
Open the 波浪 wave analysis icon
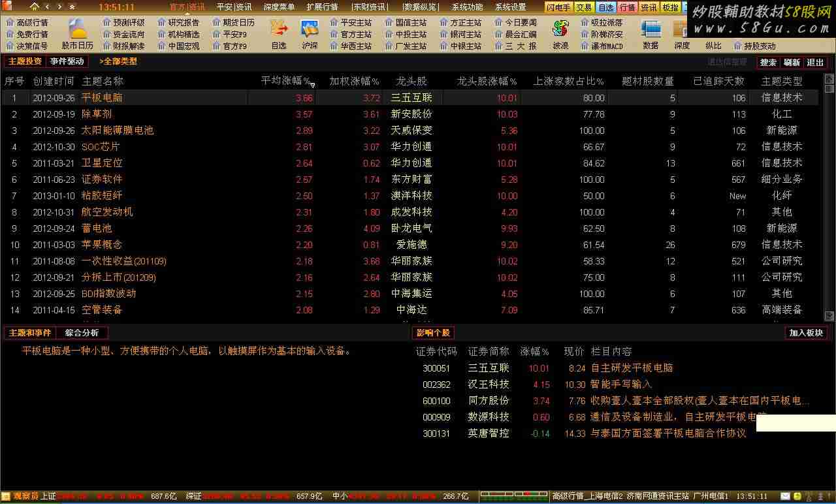560,34
